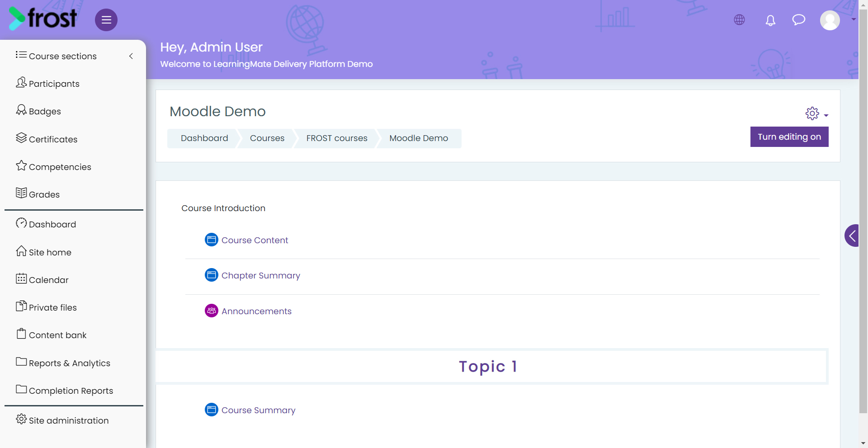Click the Chapter Summary link
Screen dimensions: 868x448
tap(260, 275)
